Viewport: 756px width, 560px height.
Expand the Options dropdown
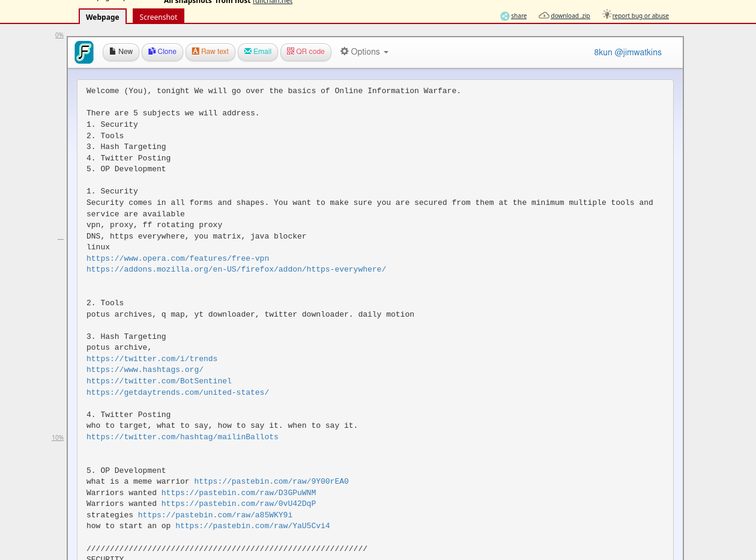[x=364, y=52]
